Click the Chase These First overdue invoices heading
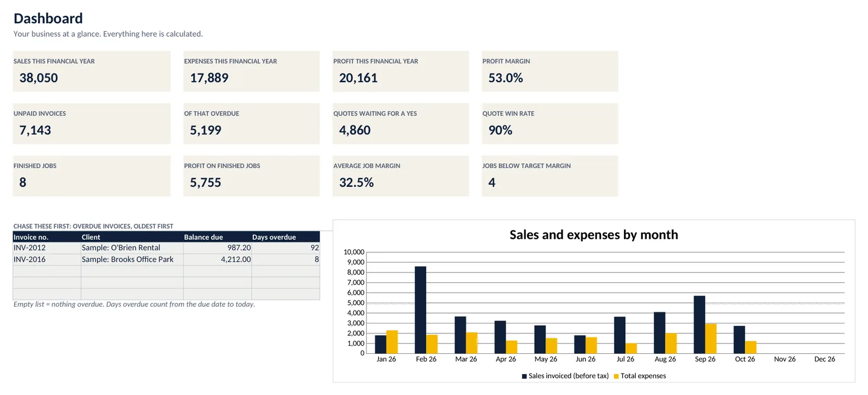This screenshot has height=395, width=868. (93, 226)
